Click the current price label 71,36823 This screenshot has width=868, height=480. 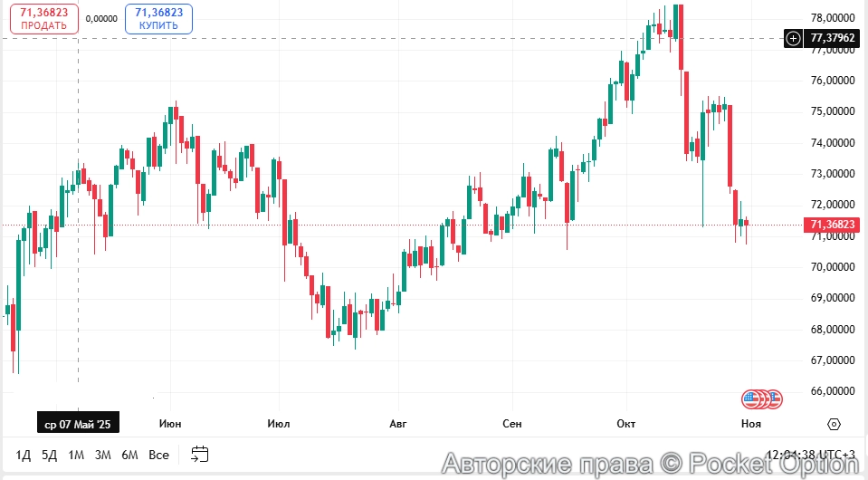click(833, 225)
